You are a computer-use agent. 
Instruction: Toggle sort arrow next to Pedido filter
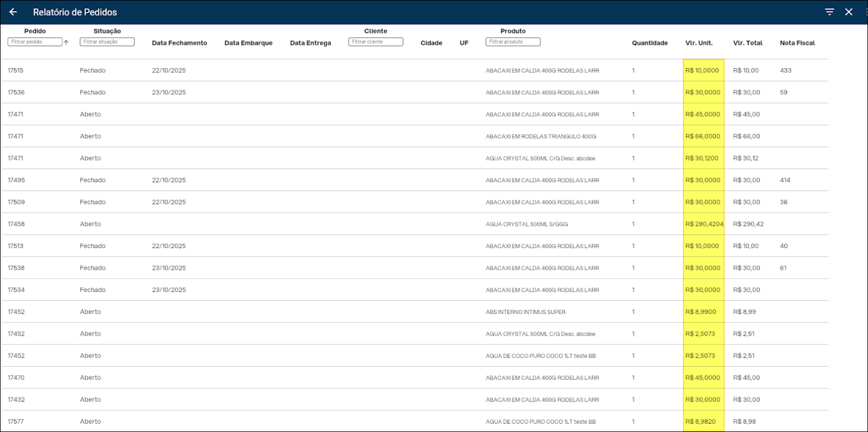point(66,42)
